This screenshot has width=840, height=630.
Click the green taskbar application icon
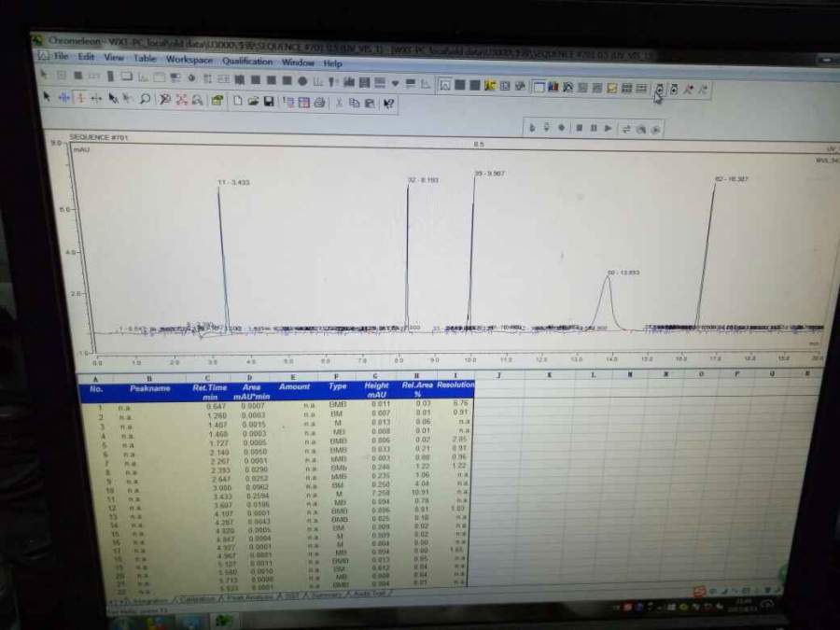[x=224, y=622]
